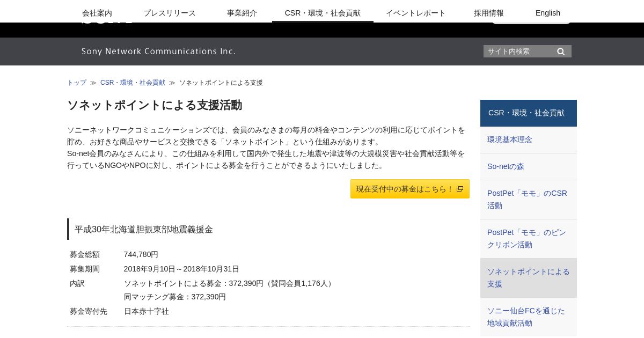Open So-netの森 in the sidebar
This screenshot has height=338, width=644.
point(529,167)
